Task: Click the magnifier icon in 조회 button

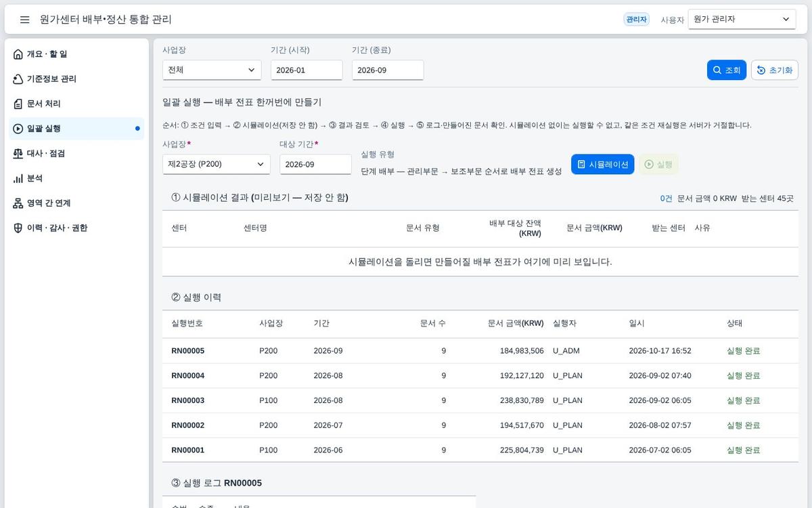Action: (717, 70)
